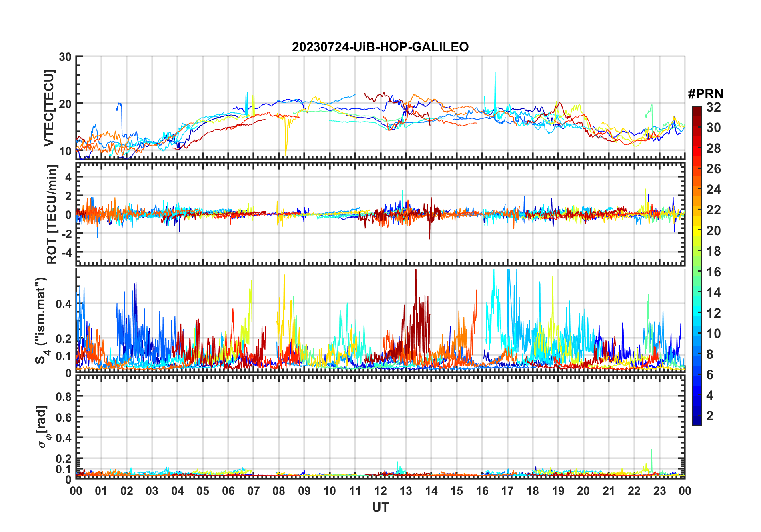Click VTEC axis tick label "20"
The height and width of the screenshot is (532, 761).
click(x=65, y=104)
